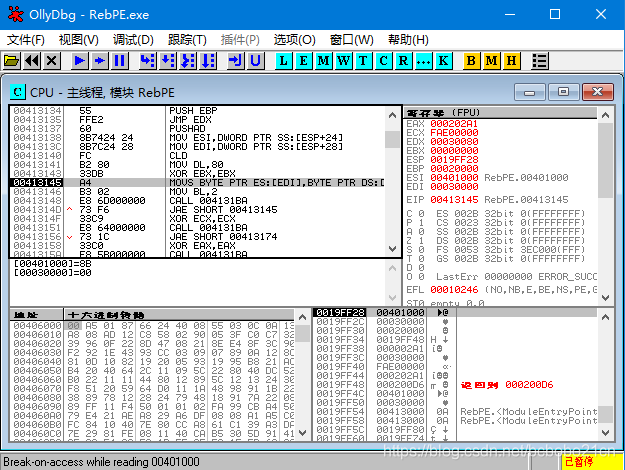Image resolution: width=625 pixels, height=470 pixels.
Task: Click disassembly pane scroll down arrow
Action: 392,249
